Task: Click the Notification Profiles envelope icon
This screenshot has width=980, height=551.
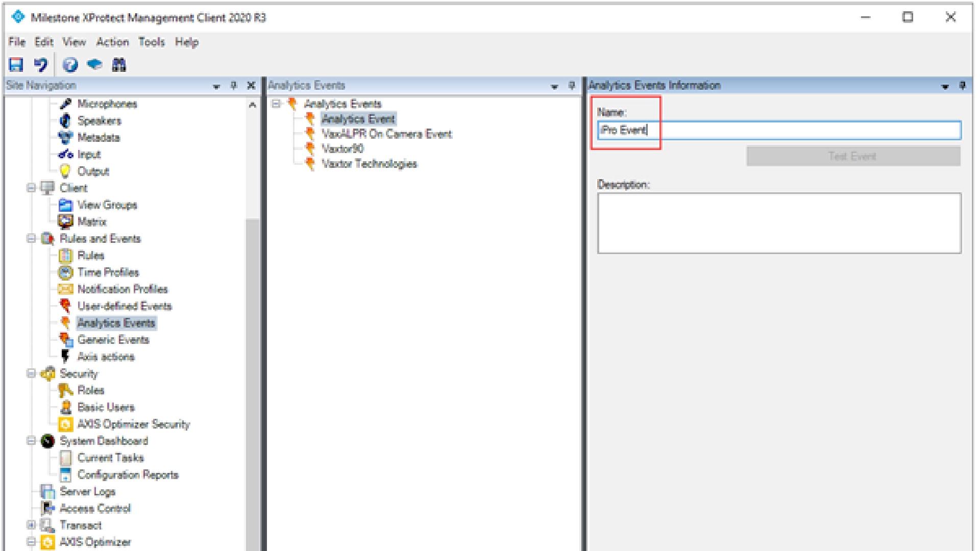Action: 65,289
